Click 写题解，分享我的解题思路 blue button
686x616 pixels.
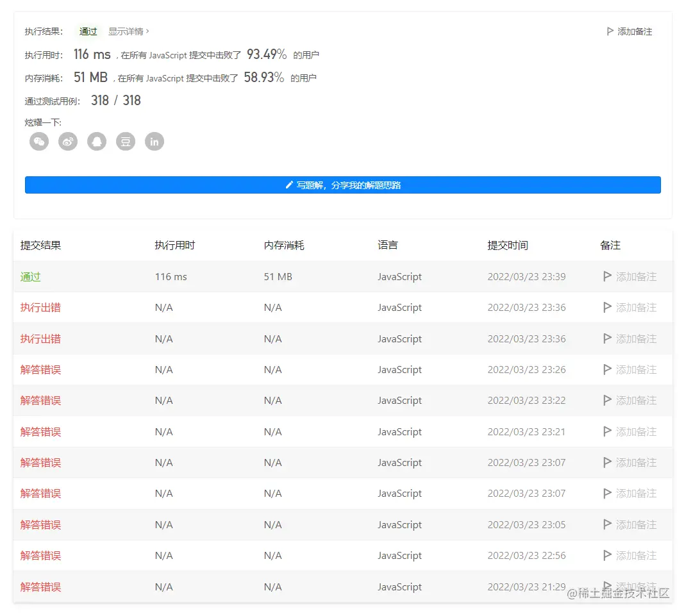coord(343,185)
